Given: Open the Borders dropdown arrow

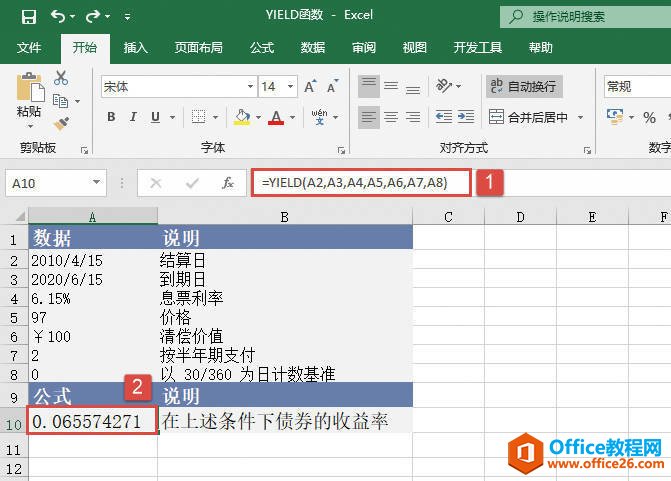Looking at the screenshot, I should pos(215,117).
